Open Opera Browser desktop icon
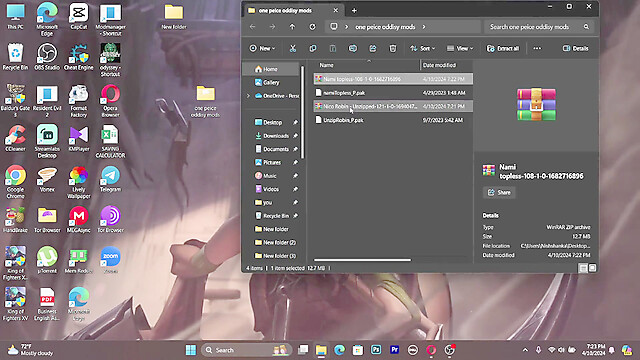The width and height of the screenshot is (640, 360). pyautogui.click(x=110, y=101)
